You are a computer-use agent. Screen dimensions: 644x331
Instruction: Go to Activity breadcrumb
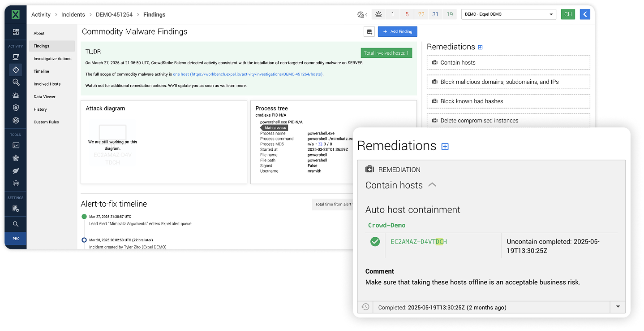[x=41, y=15]
